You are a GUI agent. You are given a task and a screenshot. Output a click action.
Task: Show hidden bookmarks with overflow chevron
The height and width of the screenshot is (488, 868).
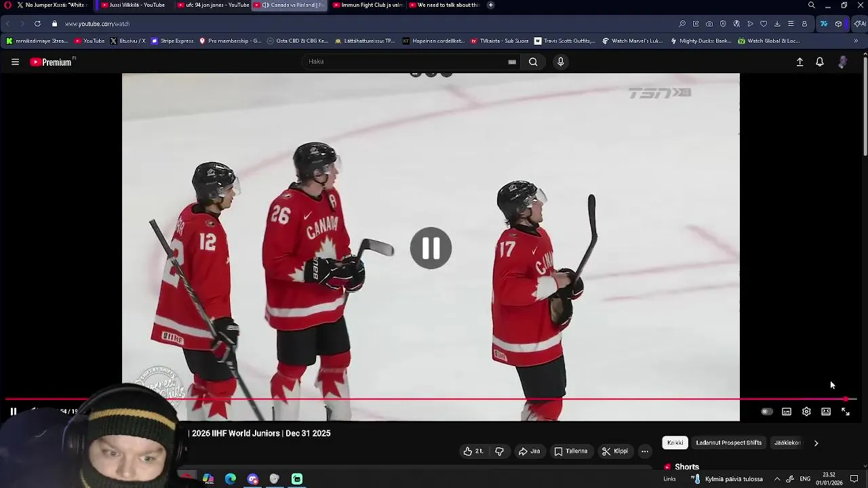(x=856, y=41)
